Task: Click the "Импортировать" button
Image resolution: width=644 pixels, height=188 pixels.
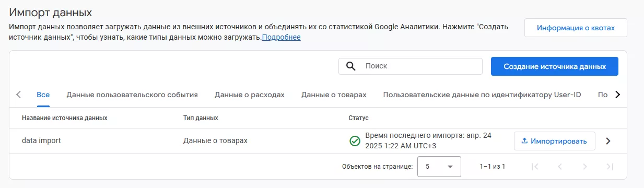Action: click(555, 141)
